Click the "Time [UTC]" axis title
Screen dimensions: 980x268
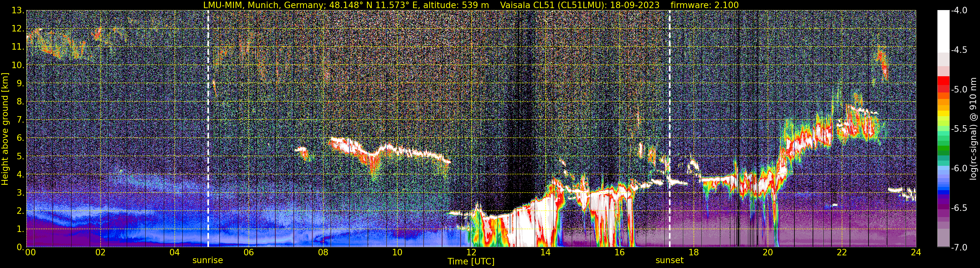(x=471, y=262)
